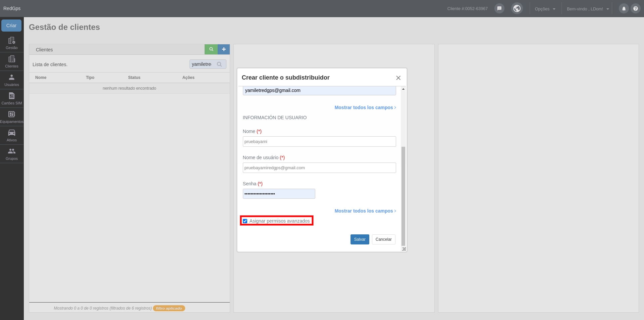Click magnifier icon in client filter box
This screenshot has width=644, height=320.
tap(219, 64)
